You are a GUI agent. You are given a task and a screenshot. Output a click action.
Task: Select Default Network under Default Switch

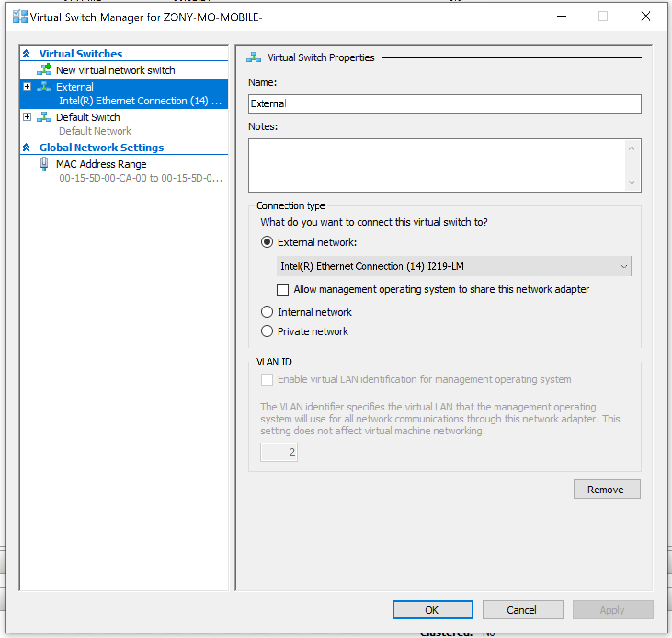coord(95,131)
